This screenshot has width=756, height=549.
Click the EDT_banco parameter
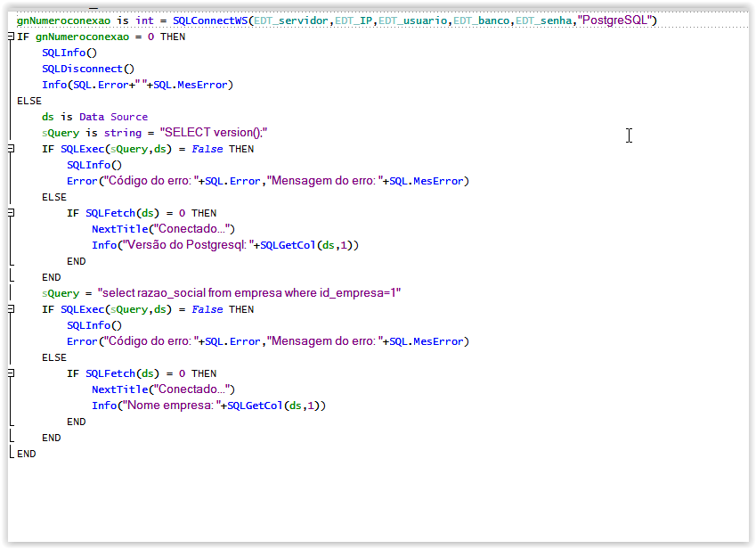click(481, 20)
